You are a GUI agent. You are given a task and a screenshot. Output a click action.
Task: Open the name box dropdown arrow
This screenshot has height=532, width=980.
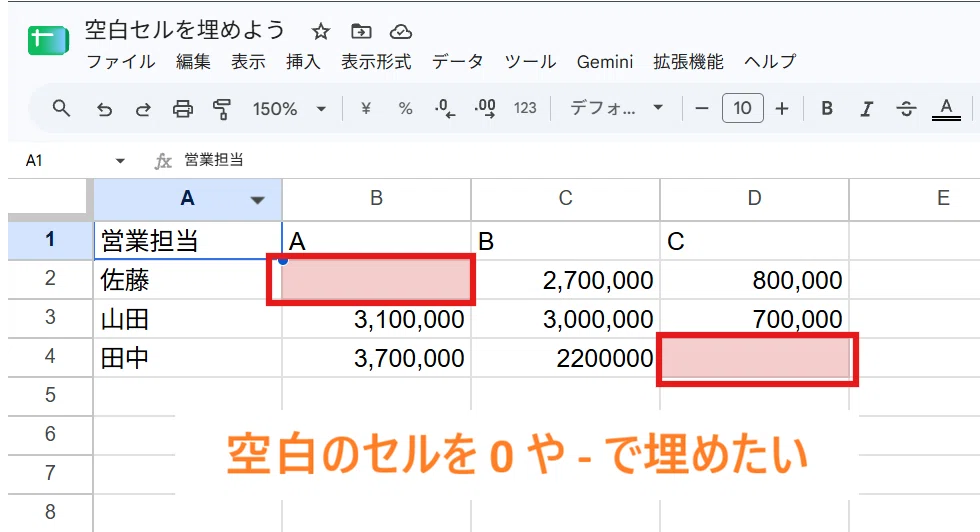click(x=120, y=161)
